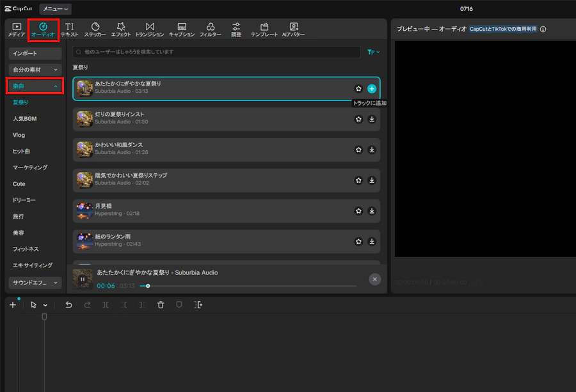Redo the last action
The width and height of the screenshot is (576, 392).
(x=87, y=304)
